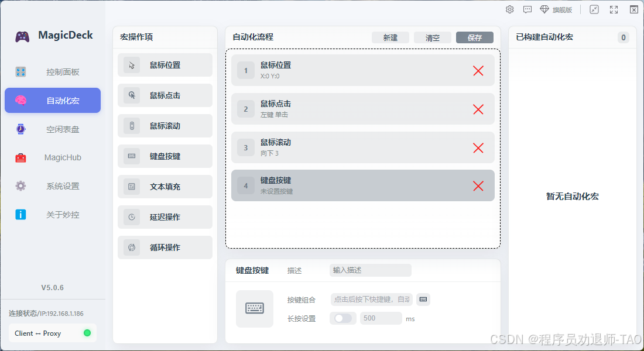Click the 清空 button

tap(433, 37)
